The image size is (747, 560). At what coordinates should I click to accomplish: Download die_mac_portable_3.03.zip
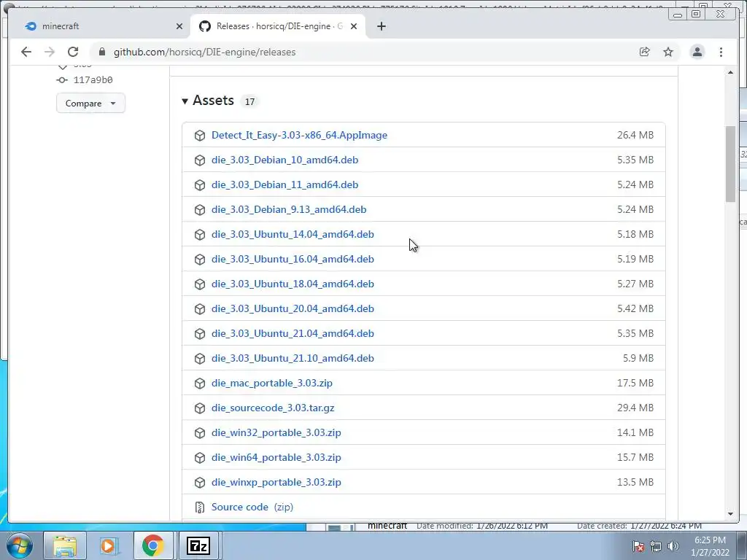272,383
